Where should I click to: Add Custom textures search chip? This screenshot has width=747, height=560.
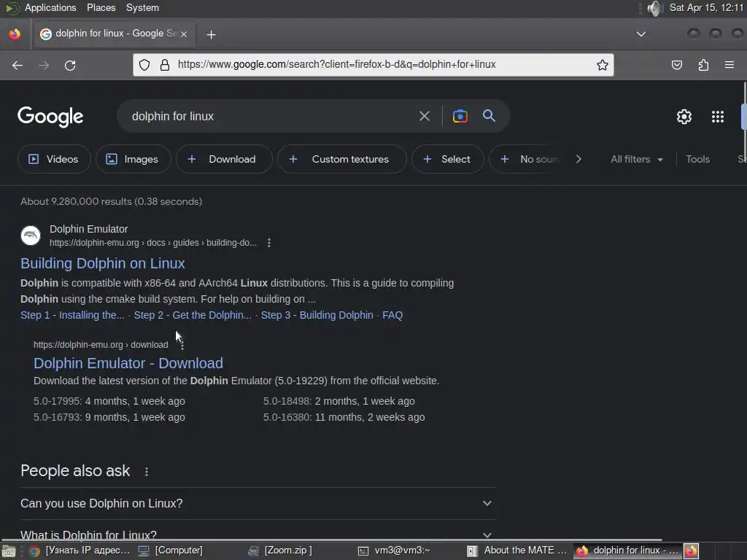tap(341, 159)
